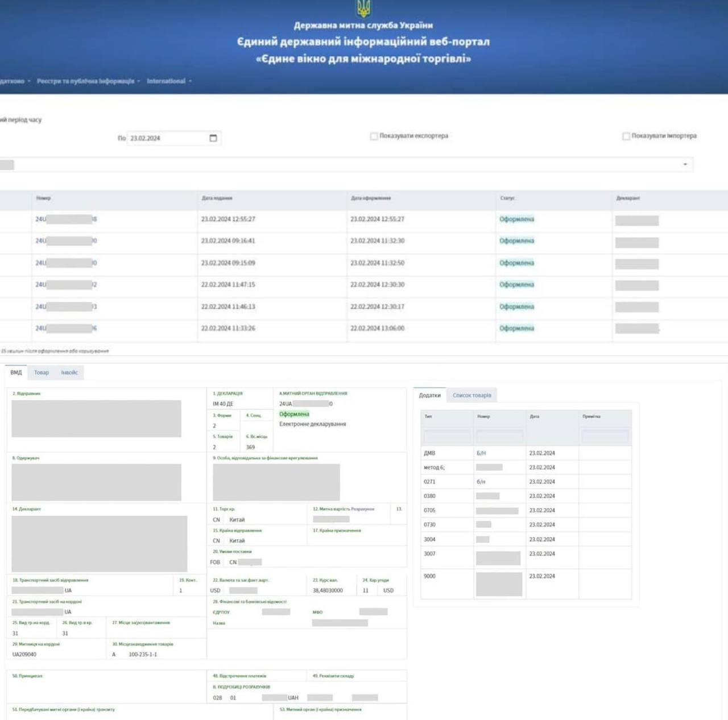The image size is (728, 720).
Task: Click the filter field under 'Примітка' column
Action: click(605, 436)
